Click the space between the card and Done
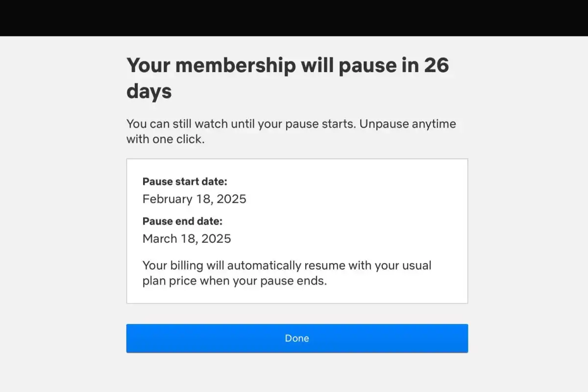The width and height of the screenshot is (588, 392). pyautogui.click(x=297, y=313)
